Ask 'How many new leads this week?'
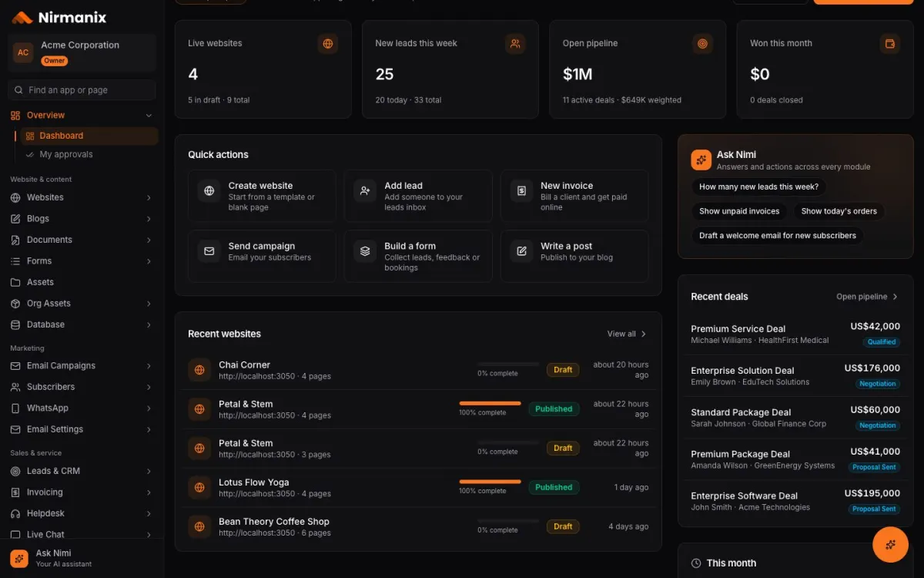Viewport: 924px width, 578px height. coord(758,187)
